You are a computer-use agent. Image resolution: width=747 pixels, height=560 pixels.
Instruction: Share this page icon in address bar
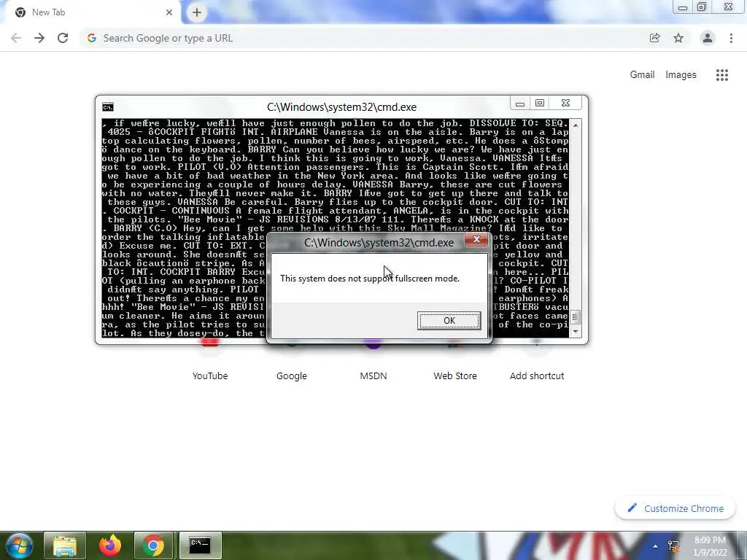tap(654, 38)
